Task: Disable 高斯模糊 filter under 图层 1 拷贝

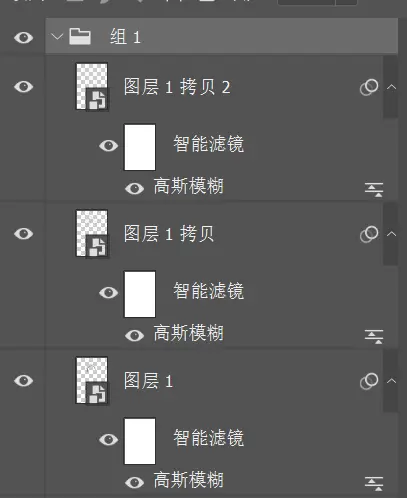Action: [x=134, y=335]
